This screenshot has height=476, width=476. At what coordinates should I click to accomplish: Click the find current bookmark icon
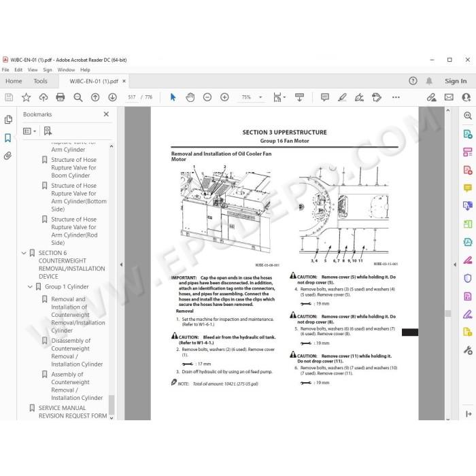48,131
